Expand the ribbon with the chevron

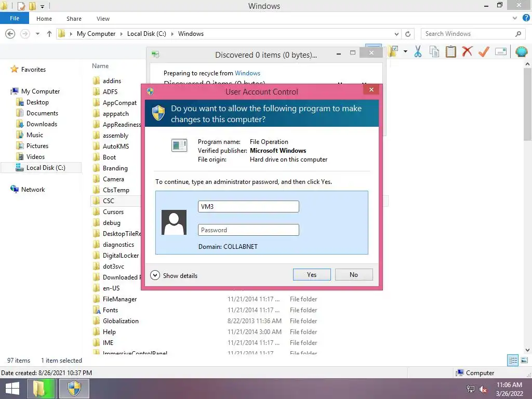coord(515,18)
